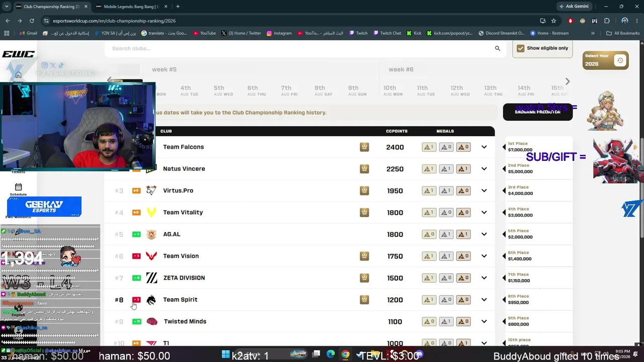The width and height of the screenshot is (644, 362).
Task: Close the Mobile Legends: Bang Bang tab
Action: tap(166, 7)
